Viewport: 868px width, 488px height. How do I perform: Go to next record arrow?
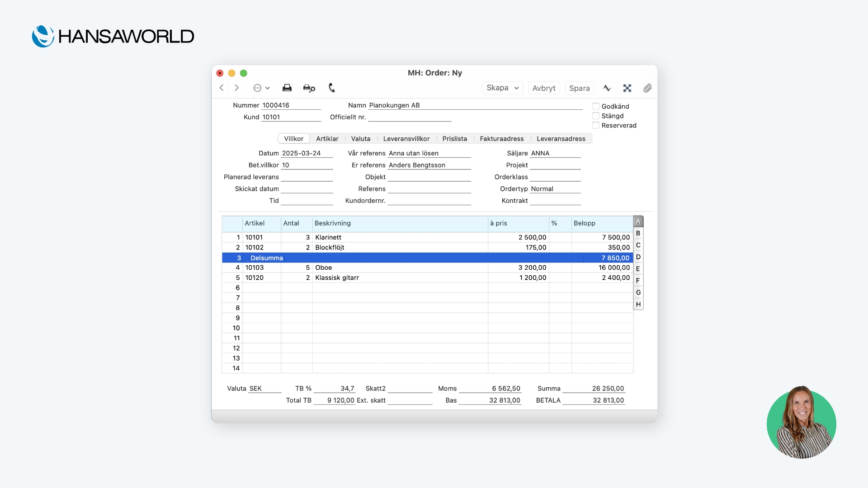pyautogui.click(x=236, y=88)
